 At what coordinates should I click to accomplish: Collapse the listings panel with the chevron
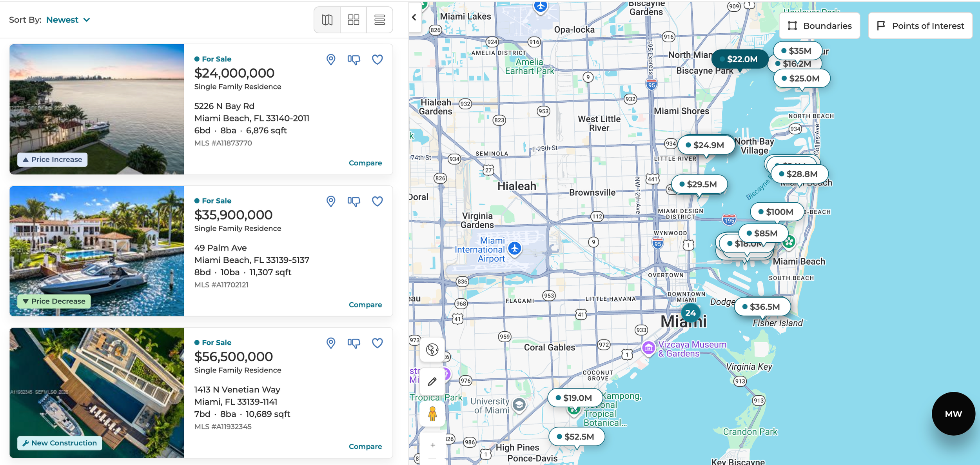coord(414,17)
